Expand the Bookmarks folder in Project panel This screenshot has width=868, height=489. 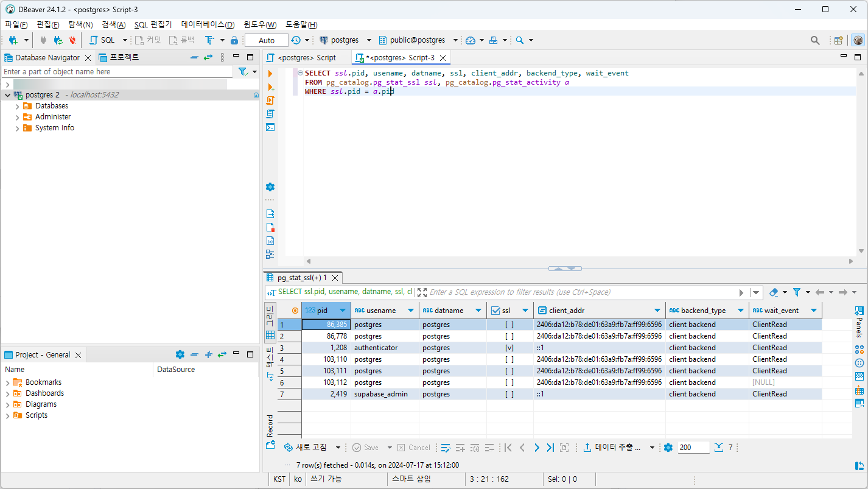point(7,382)
